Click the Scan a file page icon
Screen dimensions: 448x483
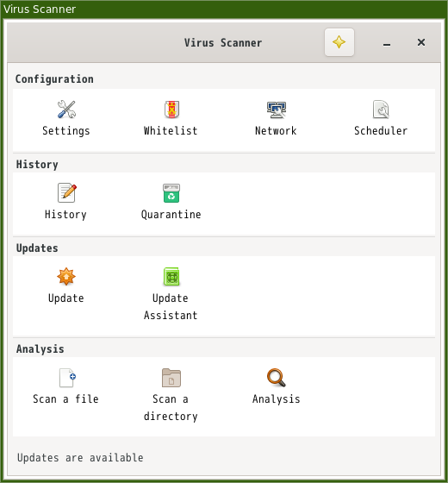[x=67, y=378]
